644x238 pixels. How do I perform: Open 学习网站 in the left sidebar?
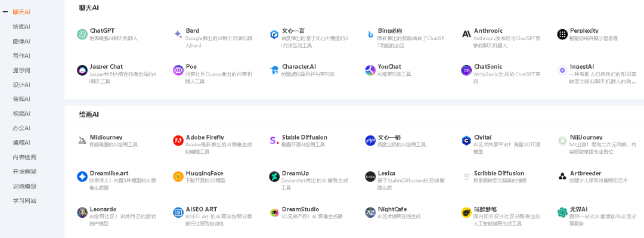tap(24, 200)
